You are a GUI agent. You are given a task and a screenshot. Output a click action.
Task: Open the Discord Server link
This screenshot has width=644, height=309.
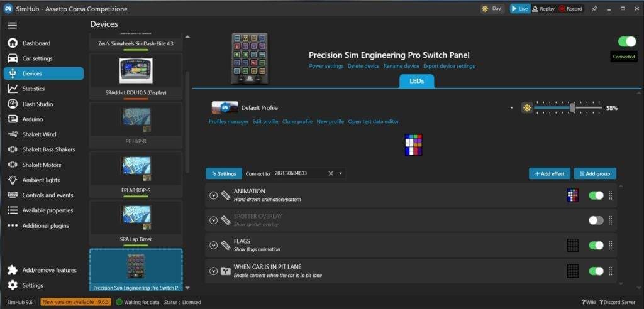click(618, 303)
